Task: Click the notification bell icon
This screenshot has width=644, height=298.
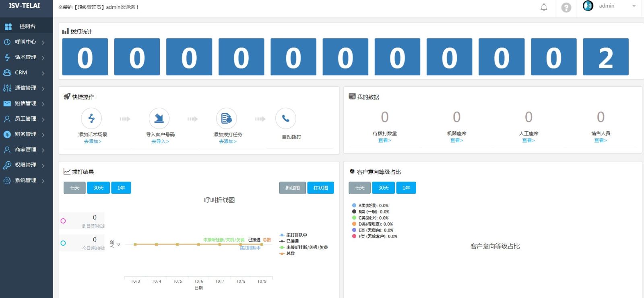Action: pos(544,7)
